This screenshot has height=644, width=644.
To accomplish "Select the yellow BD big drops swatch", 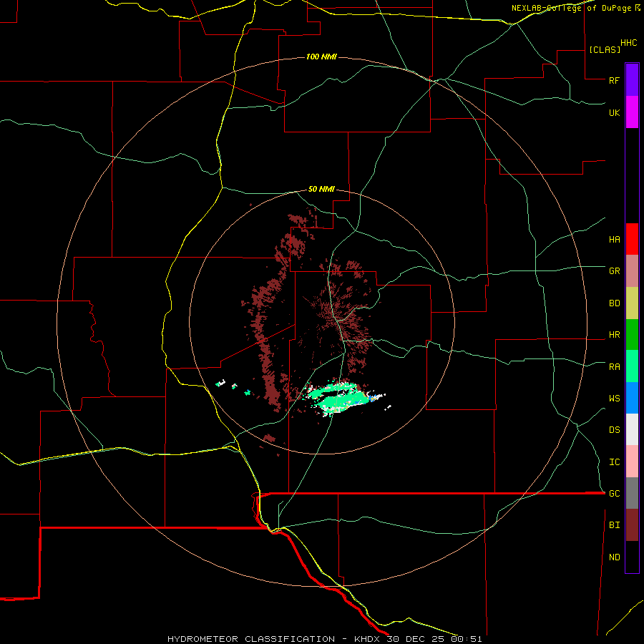I will click(632, 303).
